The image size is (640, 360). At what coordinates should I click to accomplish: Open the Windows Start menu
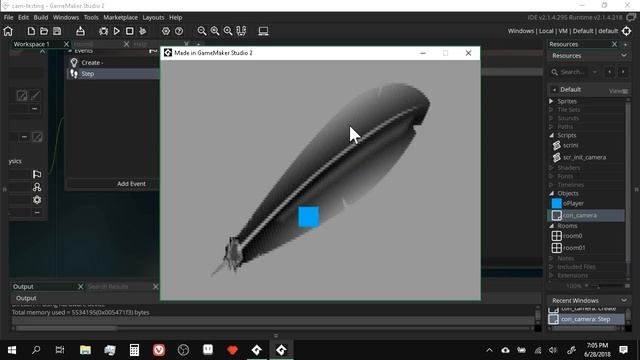tap(12, 350)
